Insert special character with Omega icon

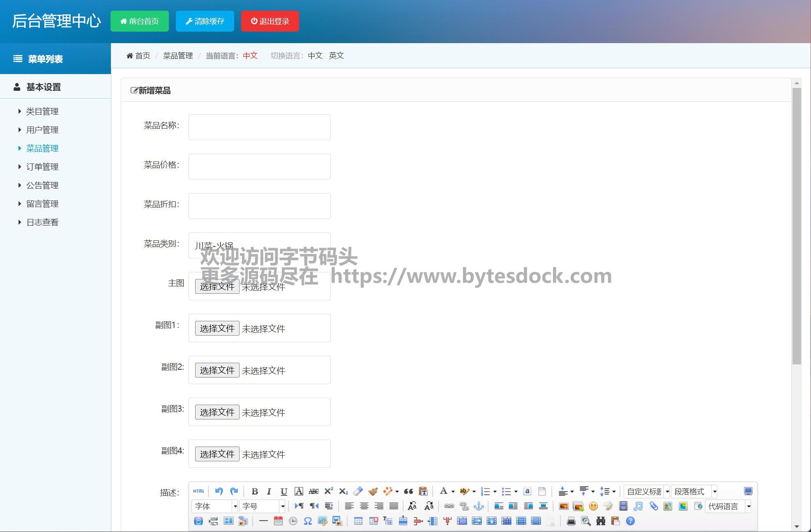308,521
